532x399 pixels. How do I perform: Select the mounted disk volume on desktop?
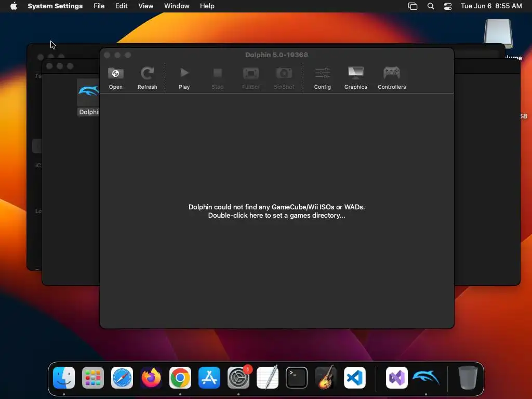pyautogui.click(x=498, y=34)
